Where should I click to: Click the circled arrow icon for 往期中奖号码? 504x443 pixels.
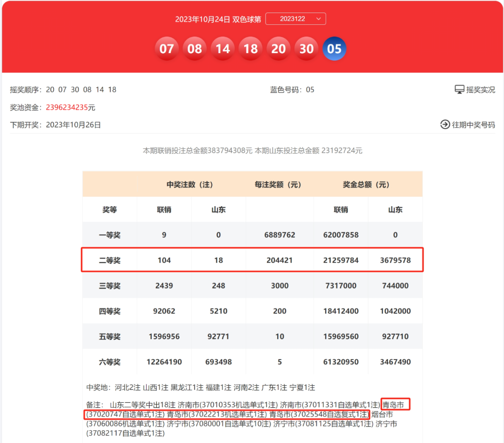[445, 125]
